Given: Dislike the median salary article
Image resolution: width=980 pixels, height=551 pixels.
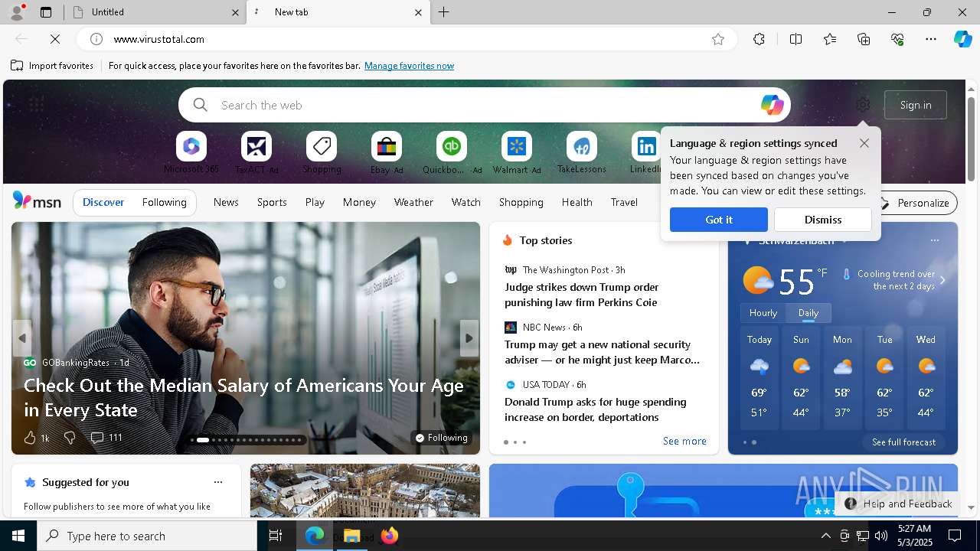Looking at the screenshot, I should click(x=70, y=438).
